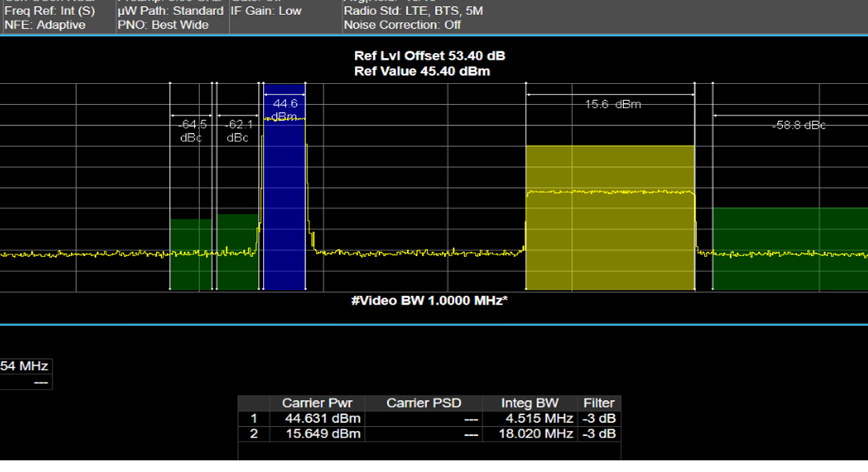Viewport: 868px width, 472px height.
Task: Click the -58.8 dBc offset readout
Action: 799,125
